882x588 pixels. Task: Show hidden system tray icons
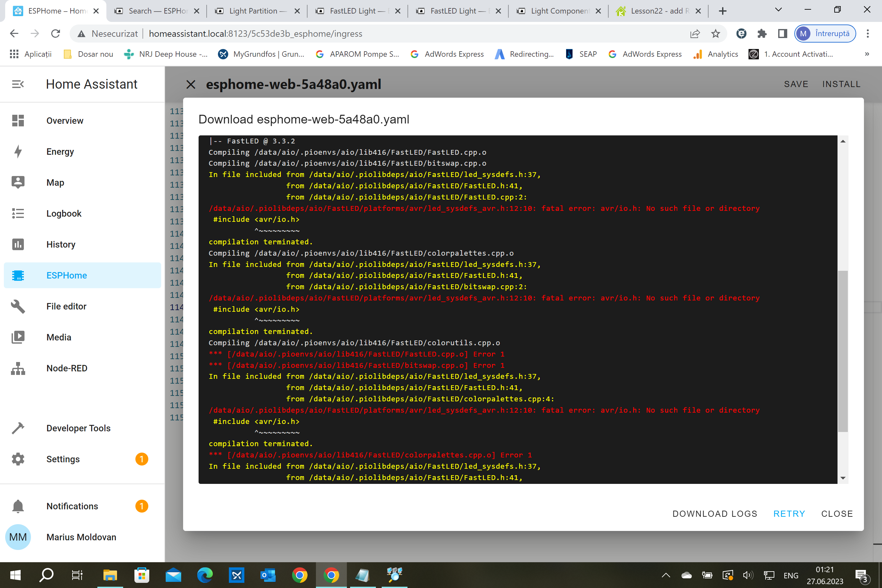tap(666, 575)
